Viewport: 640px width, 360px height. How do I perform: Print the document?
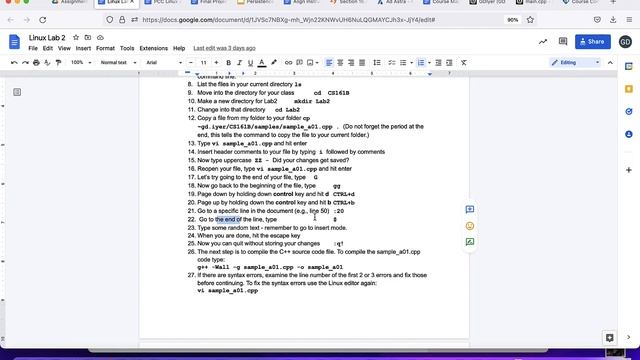tap(36, 62)
